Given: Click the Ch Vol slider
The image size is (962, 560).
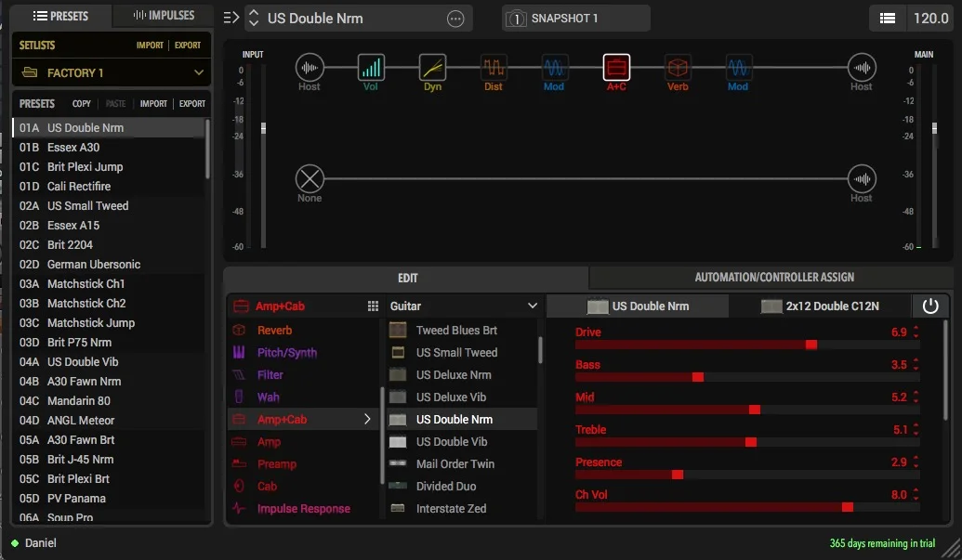Looking at the screenshot, I should (746, 507).
